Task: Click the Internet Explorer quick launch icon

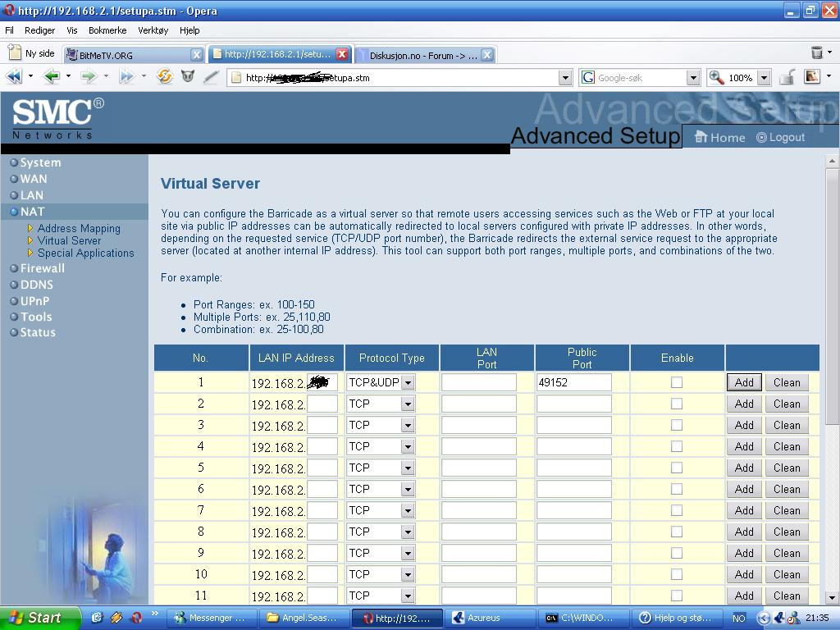Action: tap(97, 618)
